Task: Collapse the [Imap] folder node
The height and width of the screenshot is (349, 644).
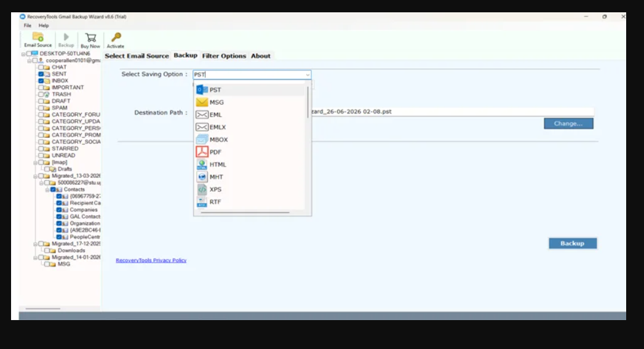Action: point(35,162)
